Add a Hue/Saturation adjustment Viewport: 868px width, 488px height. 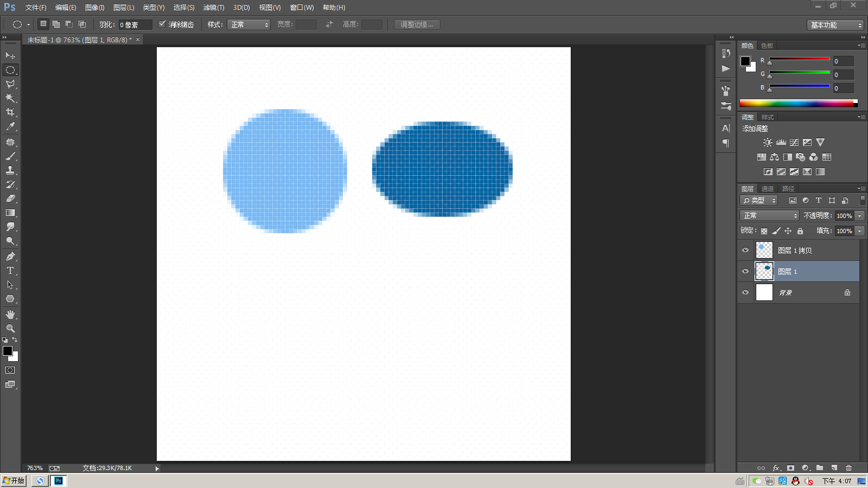tap(762, 157)
